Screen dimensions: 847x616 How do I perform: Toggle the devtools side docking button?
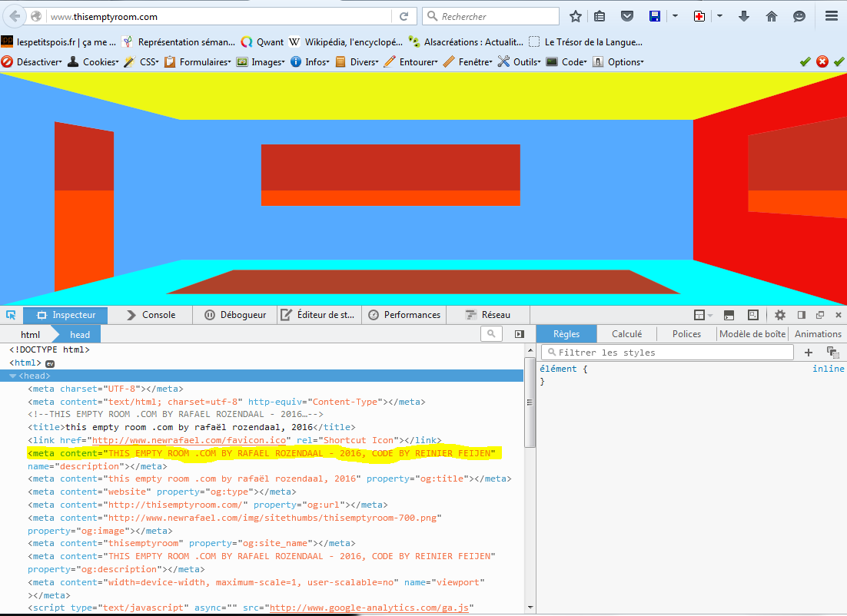pos(801,315)
